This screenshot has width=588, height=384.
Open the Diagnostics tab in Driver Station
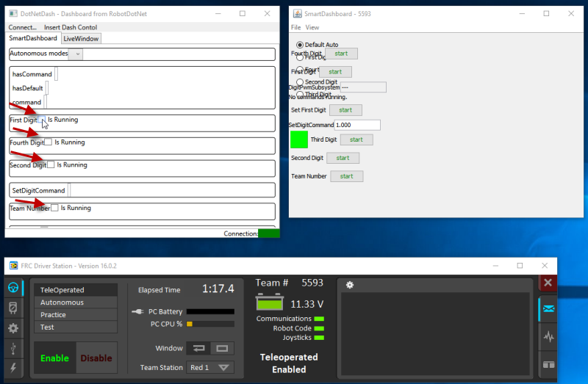click(x=13, y=308)
